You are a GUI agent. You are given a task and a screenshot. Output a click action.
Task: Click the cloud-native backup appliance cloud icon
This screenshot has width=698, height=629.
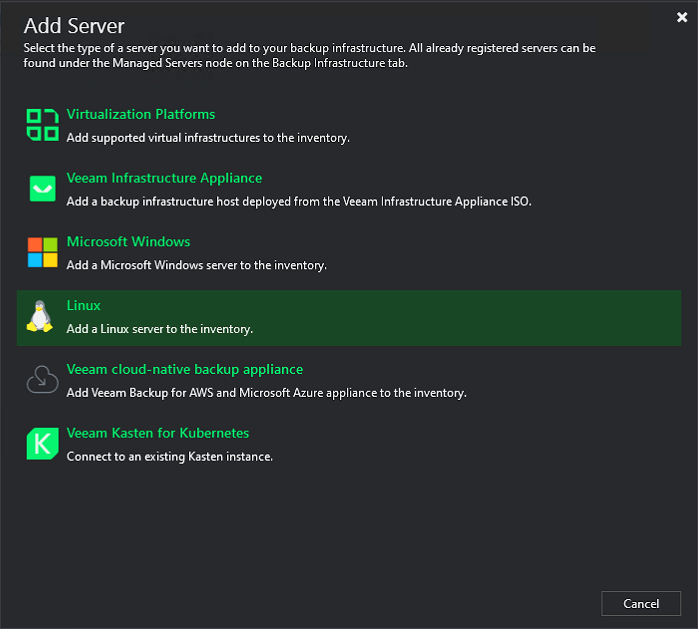(x=42, y=380)
